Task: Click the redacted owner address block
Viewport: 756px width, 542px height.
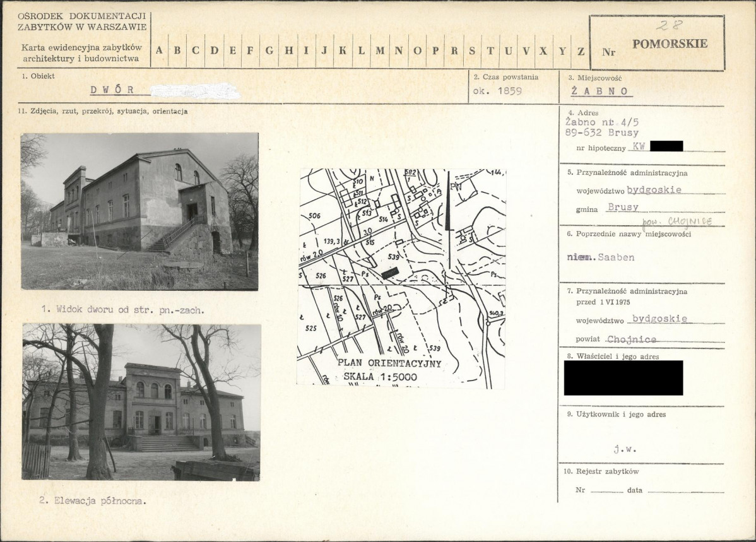Action: click(x=623, y=378)
